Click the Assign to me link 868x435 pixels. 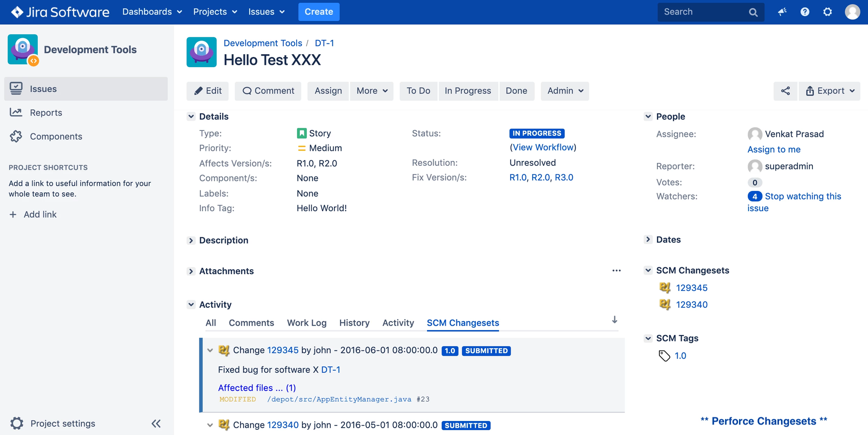[774, 149]
